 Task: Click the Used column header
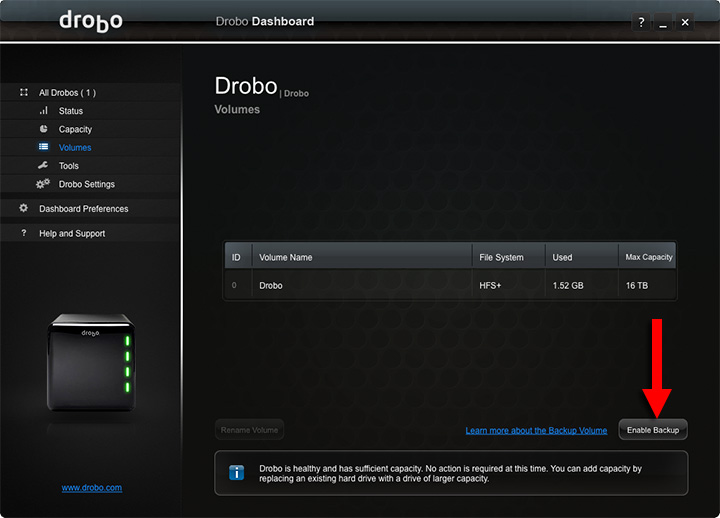[582, 257]
